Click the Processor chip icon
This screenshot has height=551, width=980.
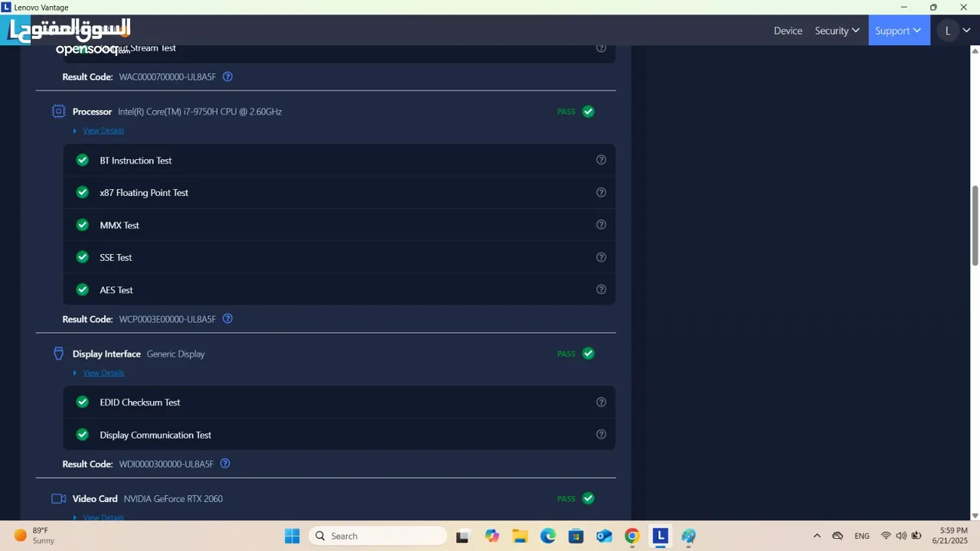[x=58, y=111]
